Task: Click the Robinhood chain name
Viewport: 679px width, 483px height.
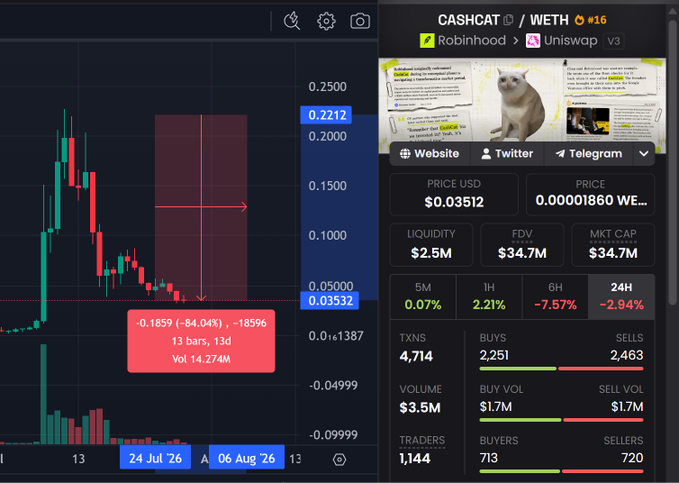Action: tap(472, 41)
